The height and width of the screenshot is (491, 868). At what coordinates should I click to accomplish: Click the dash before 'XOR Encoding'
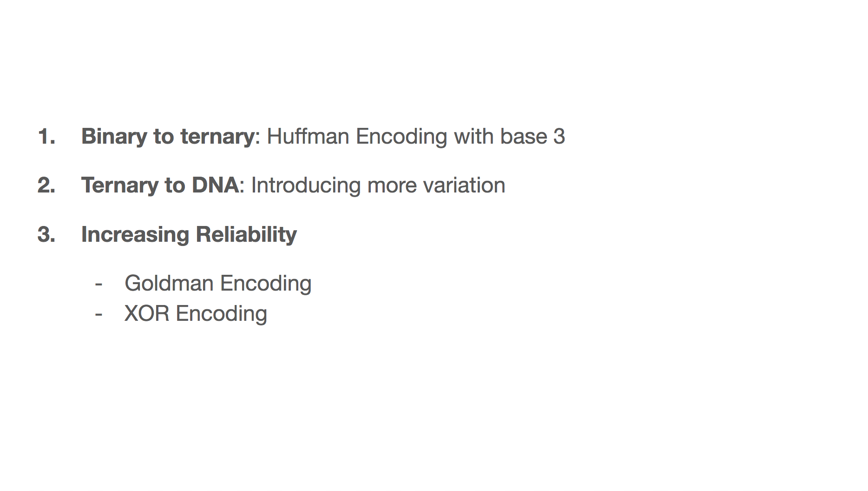tap(99, 314)
